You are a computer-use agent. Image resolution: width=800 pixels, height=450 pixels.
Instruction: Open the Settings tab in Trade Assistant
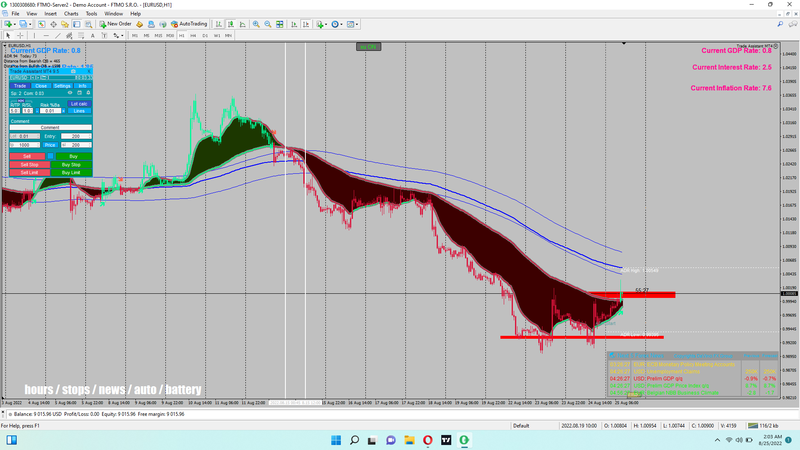coord(62,86)
